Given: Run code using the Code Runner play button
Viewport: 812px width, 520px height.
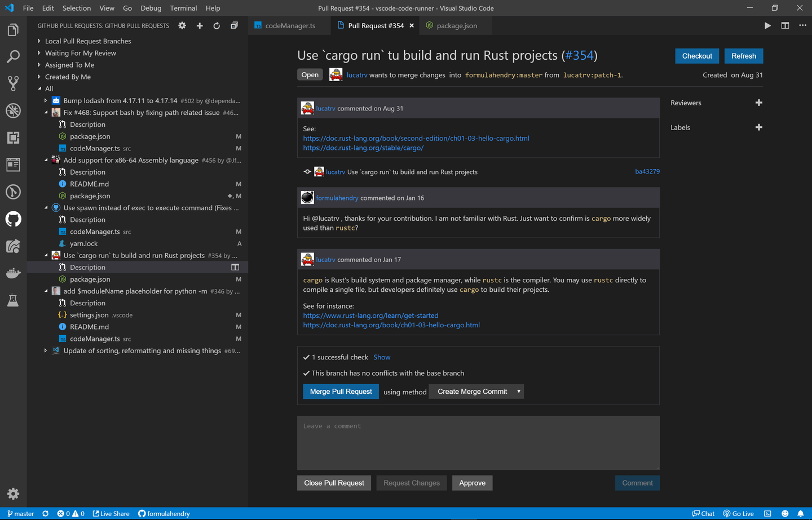Looking at the screenshot, I should tap(767, 25).
